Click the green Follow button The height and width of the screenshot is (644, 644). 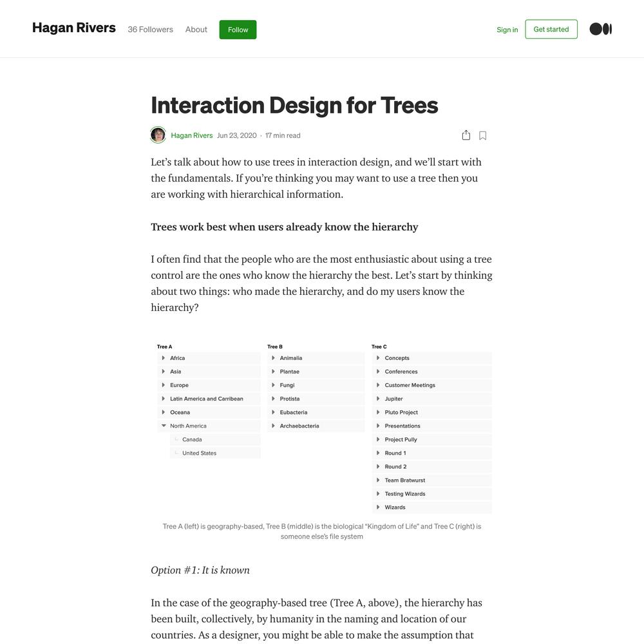point(238,30)
